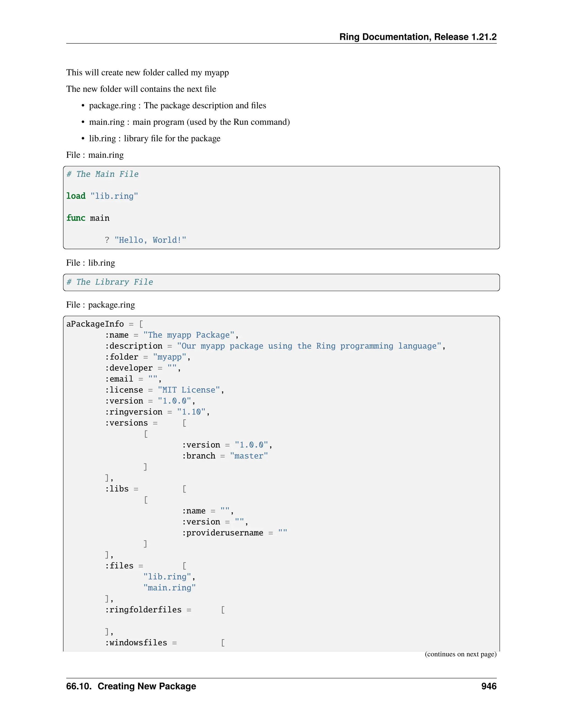Click the "MIT License" string value
The height and width of the screenshot is (728, 563).
189,390
